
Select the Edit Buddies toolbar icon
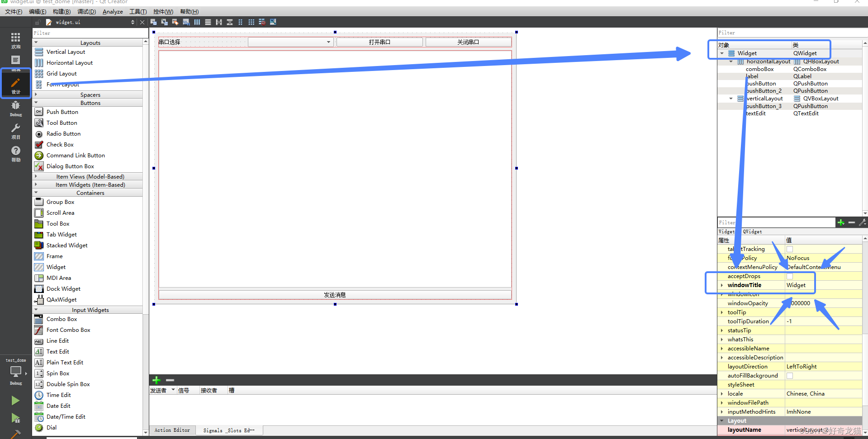(175, 22)
